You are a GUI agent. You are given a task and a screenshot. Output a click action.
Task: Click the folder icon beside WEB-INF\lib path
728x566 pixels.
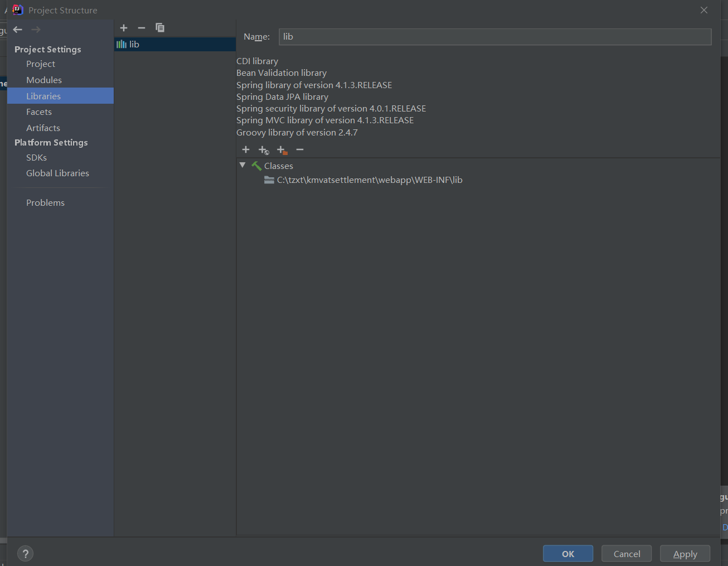click(269, 180)
